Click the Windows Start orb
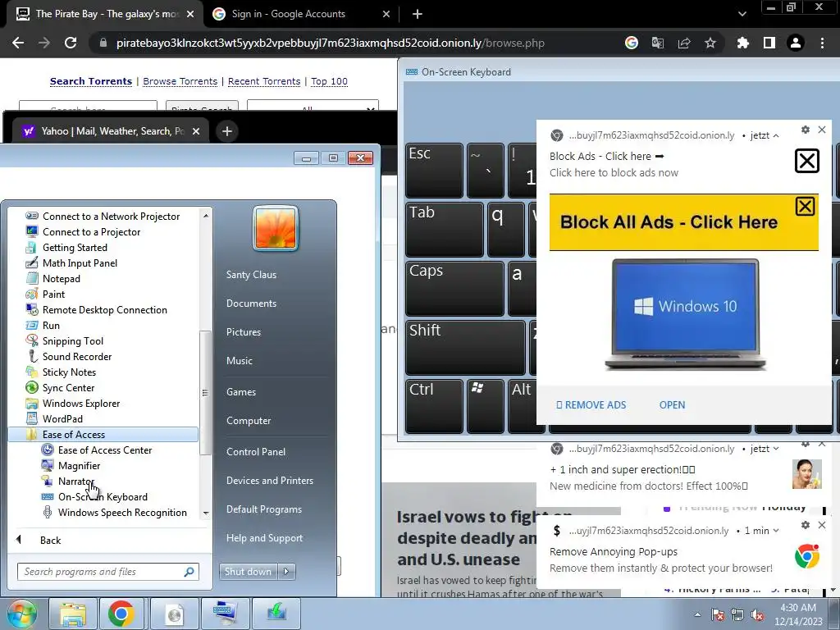This screenshot has height=630, width=840. tap(22, 614)
